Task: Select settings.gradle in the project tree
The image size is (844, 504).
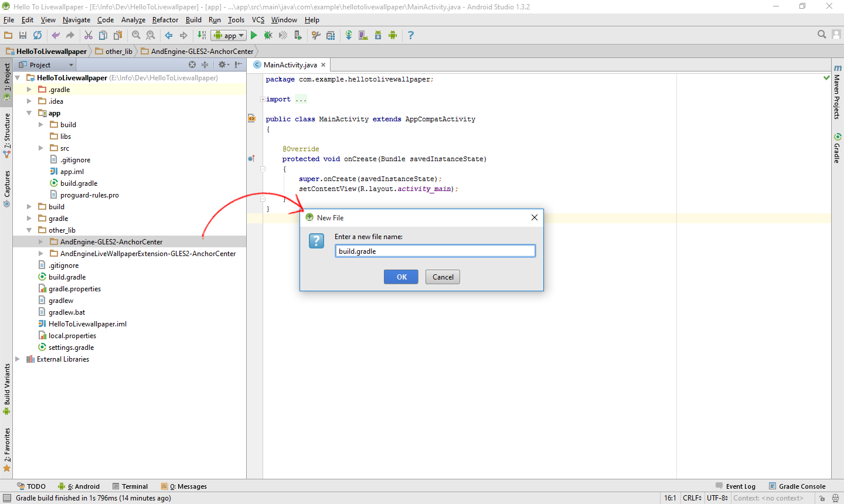Action: tap(66, 348)
